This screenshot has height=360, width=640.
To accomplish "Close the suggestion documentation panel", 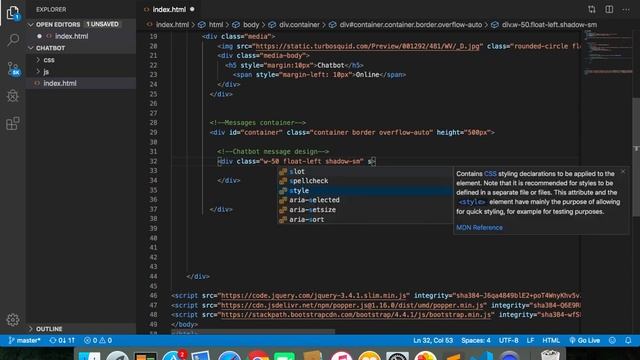I will click(x=623, y=171).
